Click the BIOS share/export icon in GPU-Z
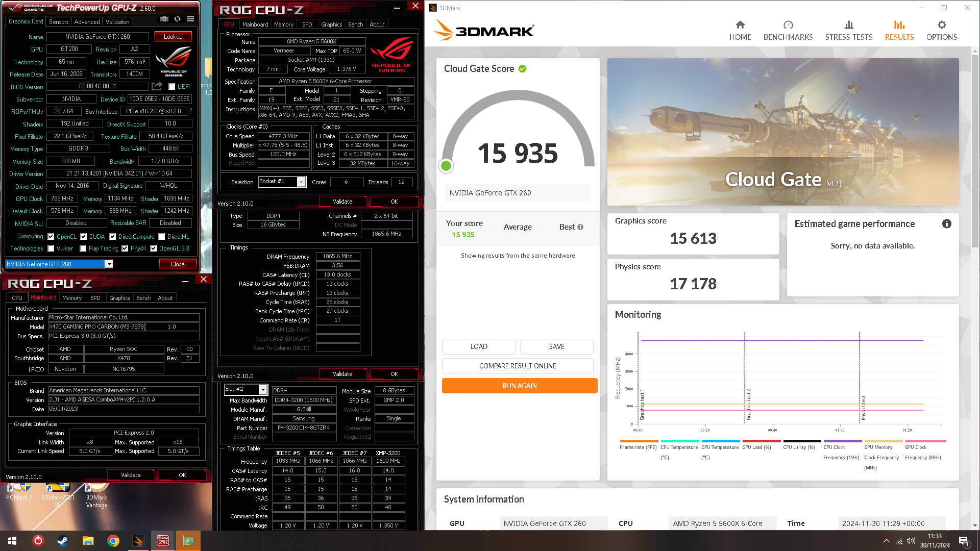Image resolution: width=980 pixels, height=551 pixels. [x=157, y=86]
